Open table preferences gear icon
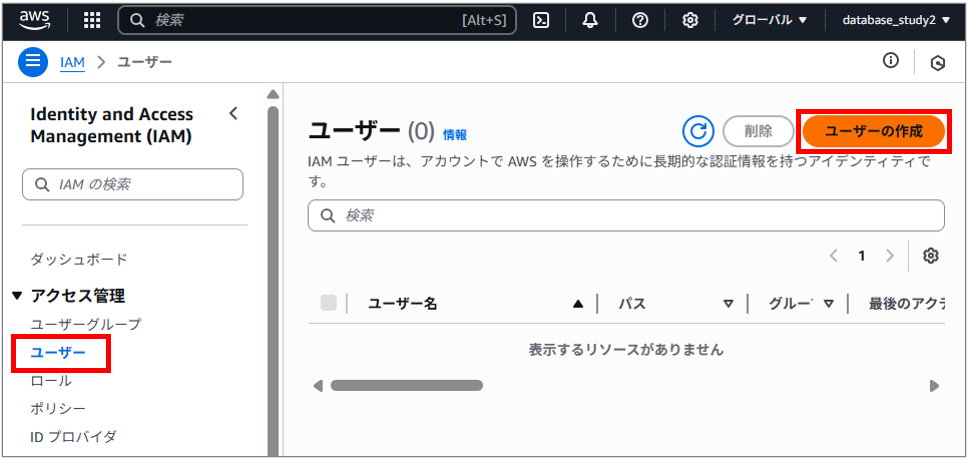The height and width of the screenshot is (459, 969). pos(931,256)
